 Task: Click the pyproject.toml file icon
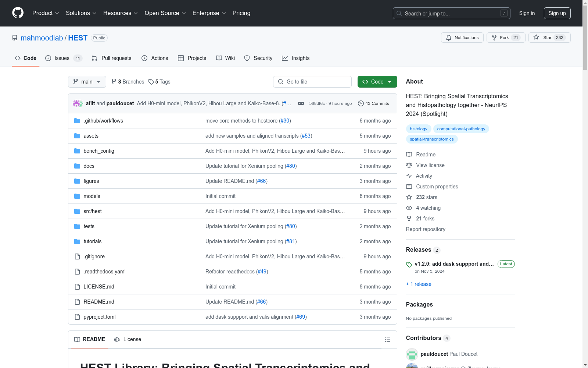77,317
